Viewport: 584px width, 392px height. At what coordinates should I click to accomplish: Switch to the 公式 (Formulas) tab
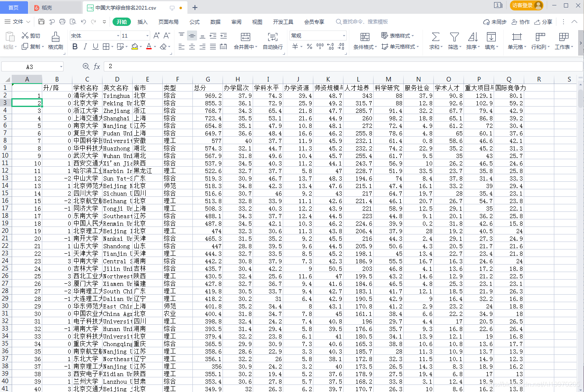[x=195, y=22]
